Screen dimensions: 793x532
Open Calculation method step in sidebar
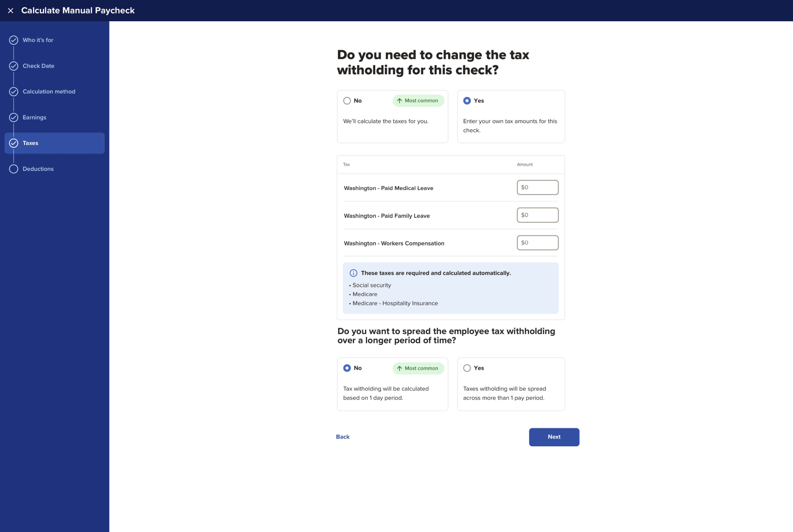[x=49, y=91]
